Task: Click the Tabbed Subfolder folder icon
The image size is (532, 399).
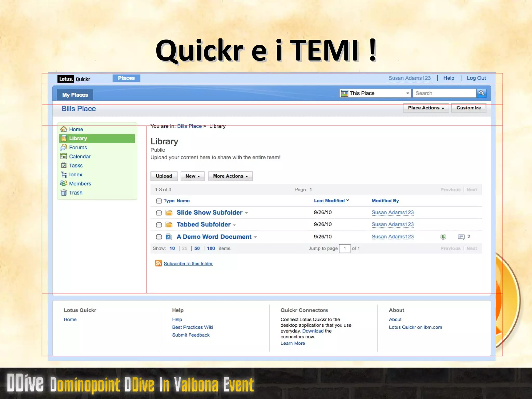Action: 169,225
